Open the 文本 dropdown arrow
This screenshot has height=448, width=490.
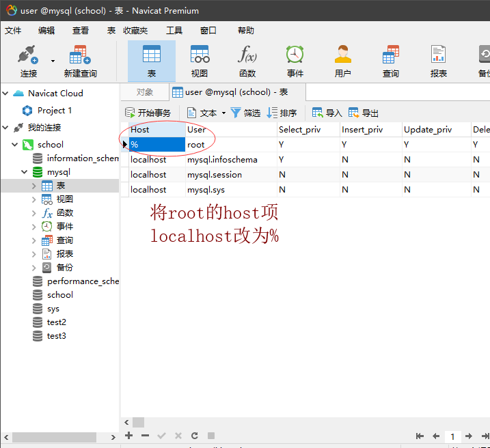coord(223,113)
